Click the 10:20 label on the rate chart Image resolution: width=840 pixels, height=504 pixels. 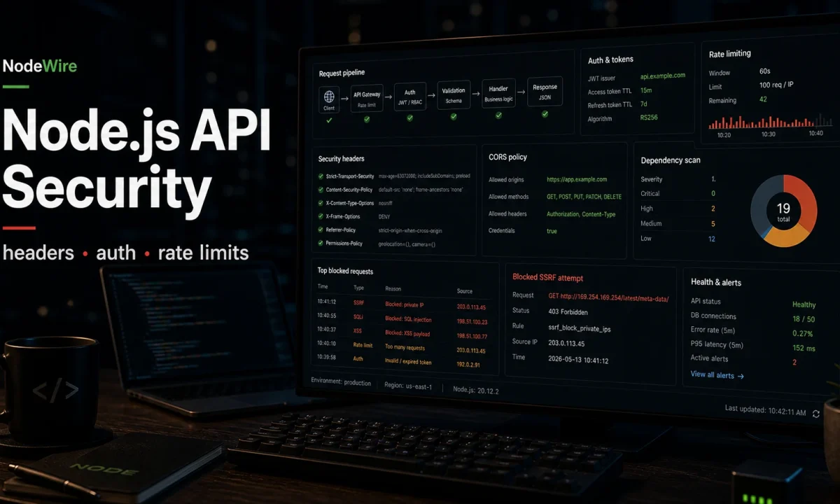tap(724, 134)
